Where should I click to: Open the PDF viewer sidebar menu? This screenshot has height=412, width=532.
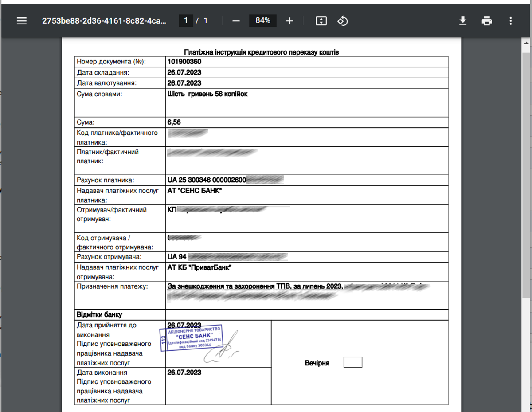point(22,21)
